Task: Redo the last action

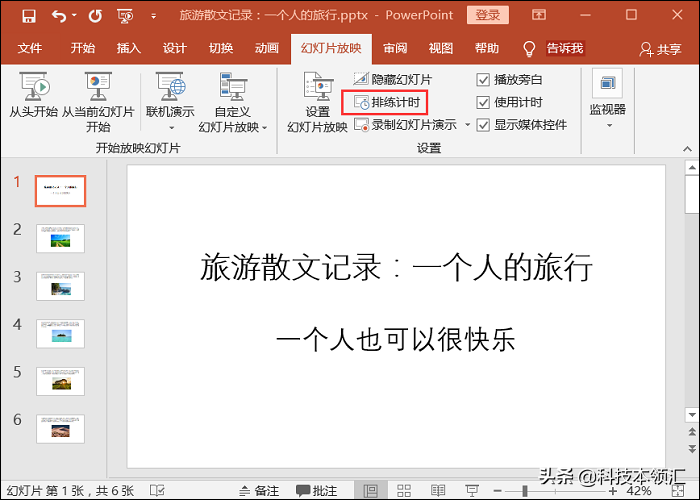Action: coord(95,16)
